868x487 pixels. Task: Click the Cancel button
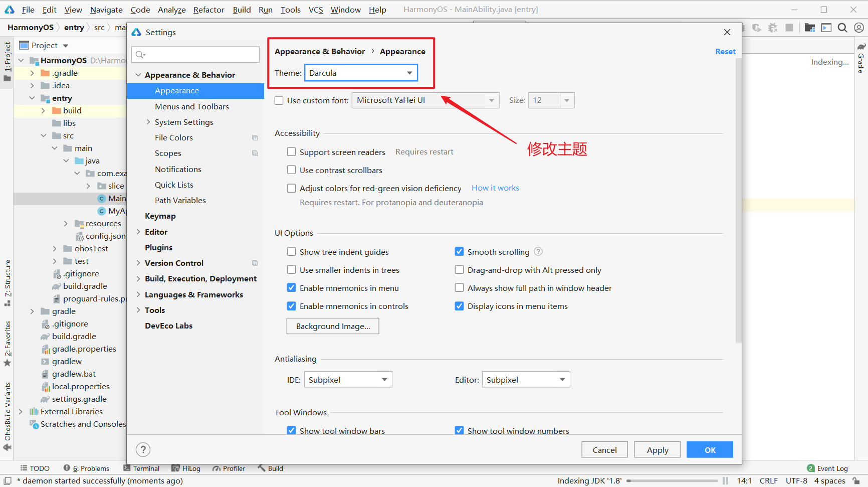coord(605,450)
